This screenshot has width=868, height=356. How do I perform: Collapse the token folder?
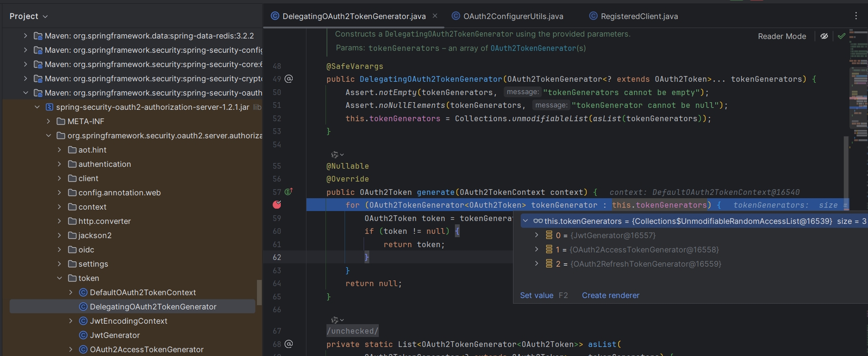click(x=59, y=278)
